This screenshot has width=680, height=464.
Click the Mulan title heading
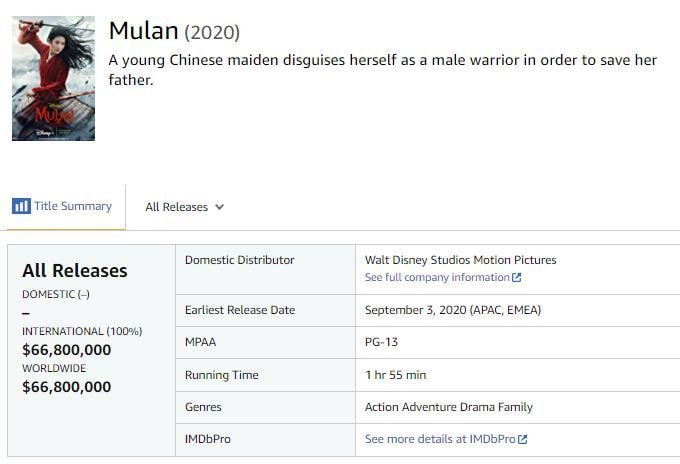[x=145, y=31]
